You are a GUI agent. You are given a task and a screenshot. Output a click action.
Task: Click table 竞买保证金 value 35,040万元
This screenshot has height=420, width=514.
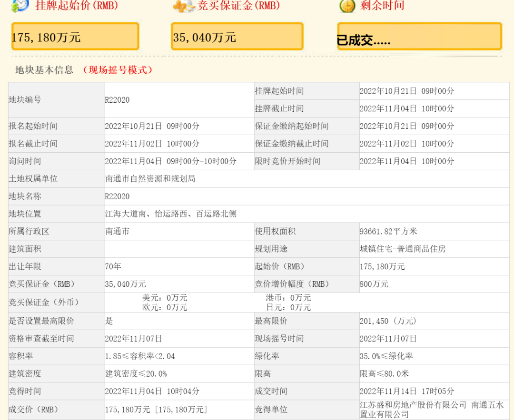click(125, 284)
